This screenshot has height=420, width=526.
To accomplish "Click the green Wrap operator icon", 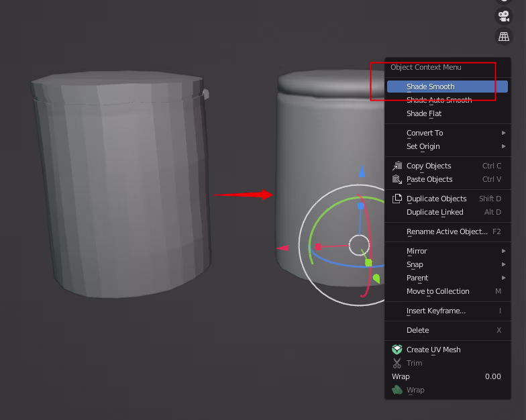I will (x=397, y=390).
